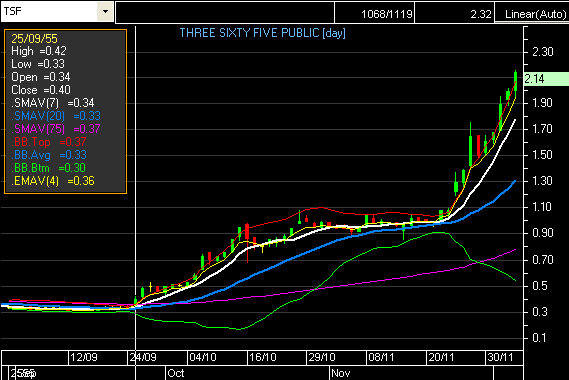Select the .BB.Btm =0.30 indicator

48,168
